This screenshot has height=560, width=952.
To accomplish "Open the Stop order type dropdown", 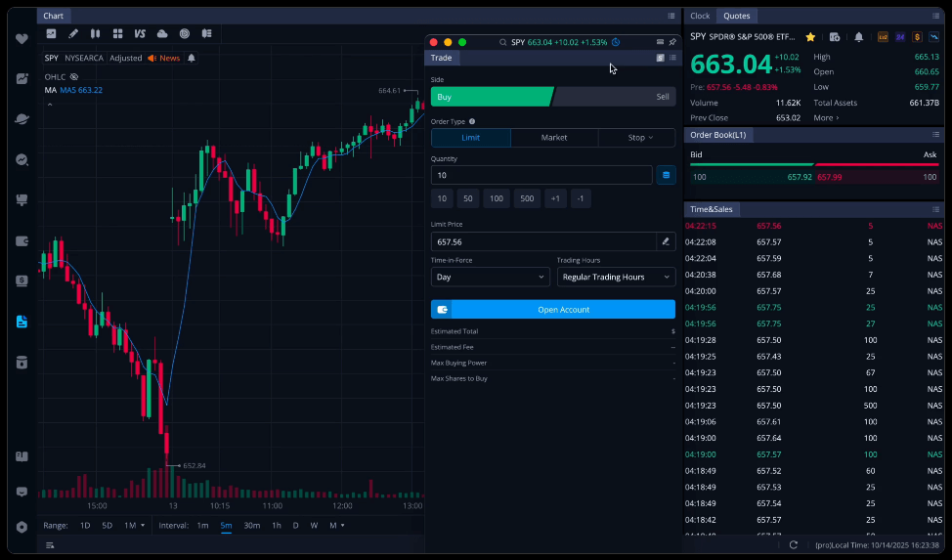I will click(x=637, y=138).
